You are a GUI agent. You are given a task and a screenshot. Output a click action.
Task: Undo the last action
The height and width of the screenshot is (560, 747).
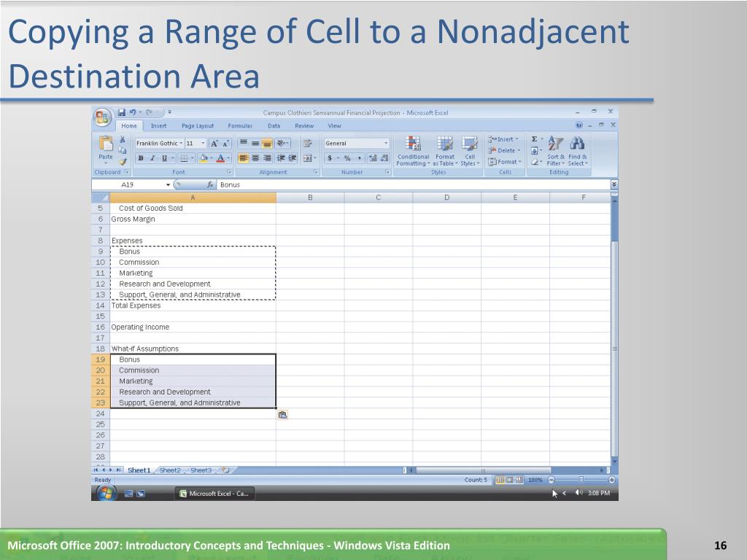133,112
